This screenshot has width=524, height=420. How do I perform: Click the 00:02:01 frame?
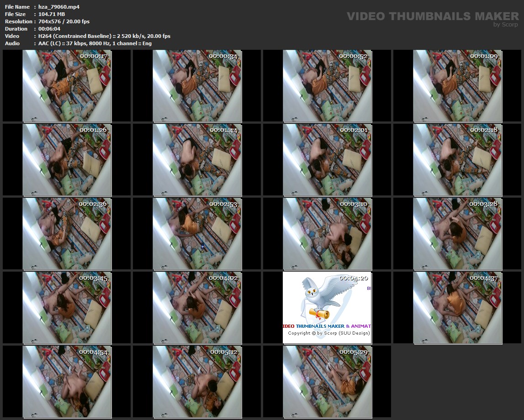click(x=327, y=160)
